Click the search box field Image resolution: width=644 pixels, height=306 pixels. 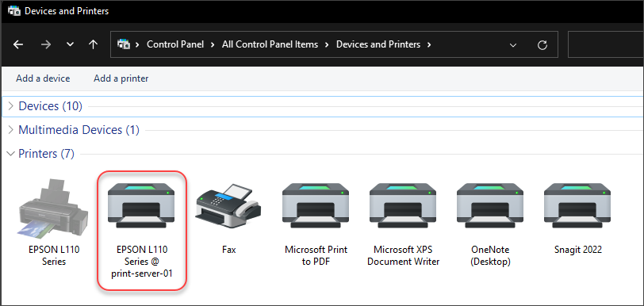606,44
